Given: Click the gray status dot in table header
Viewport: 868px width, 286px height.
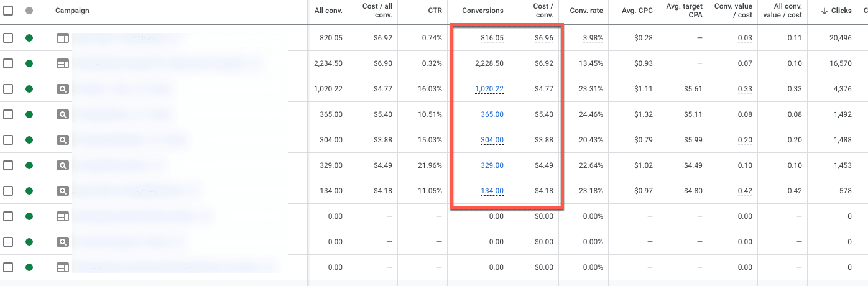Looking at the screenshot, I should click(x=29, y=11).
